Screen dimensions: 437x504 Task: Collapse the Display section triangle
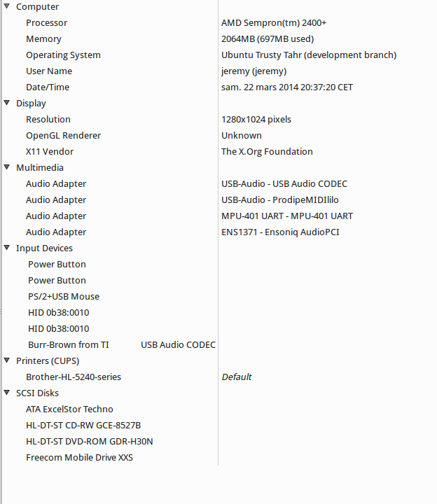pyautogui.click(x=7, y=104)
